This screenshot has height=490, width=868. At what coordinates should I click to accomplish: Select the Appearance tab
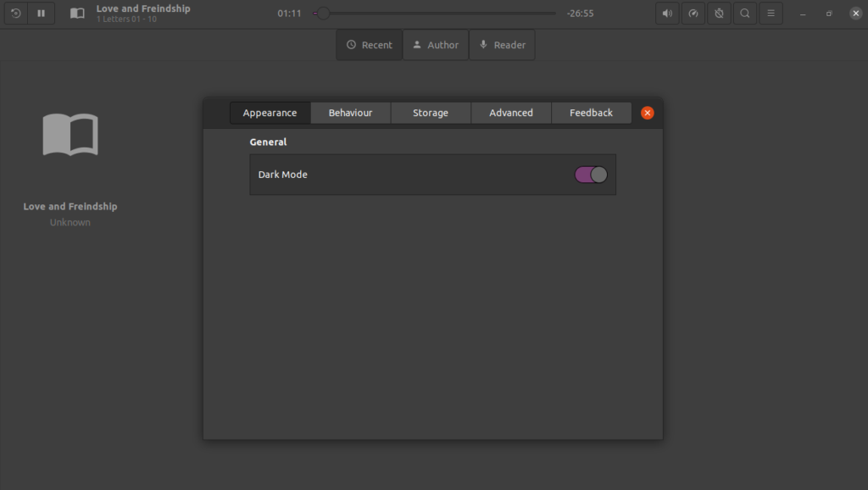(x=270, y=113)
